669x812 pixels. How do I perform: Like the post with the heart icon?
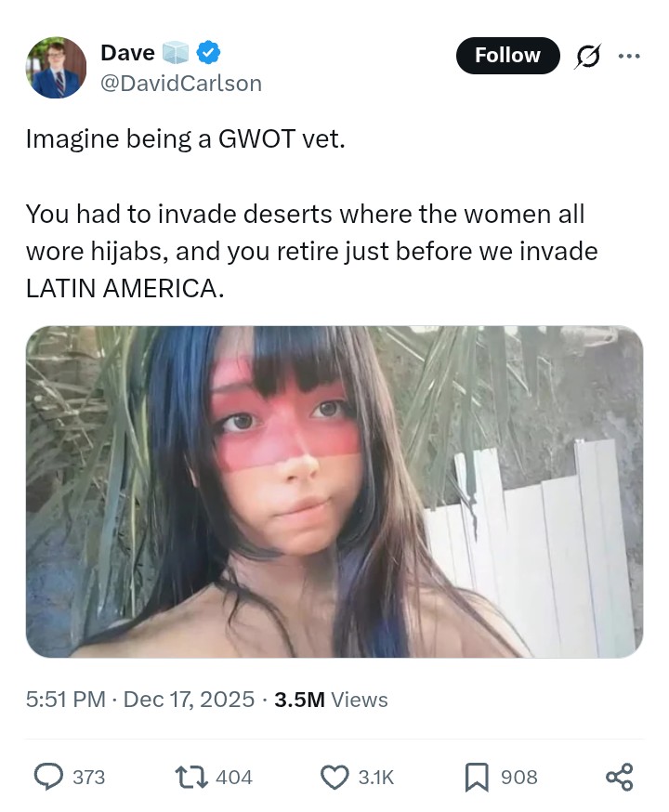[x=334, y=778]
